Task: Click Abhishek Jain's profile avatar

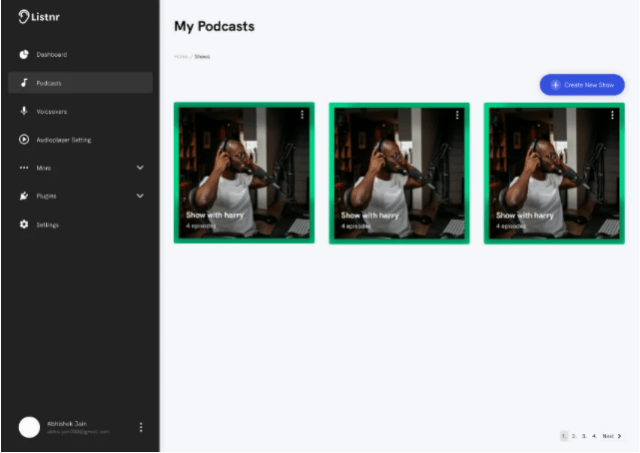Action: point(29,427)
